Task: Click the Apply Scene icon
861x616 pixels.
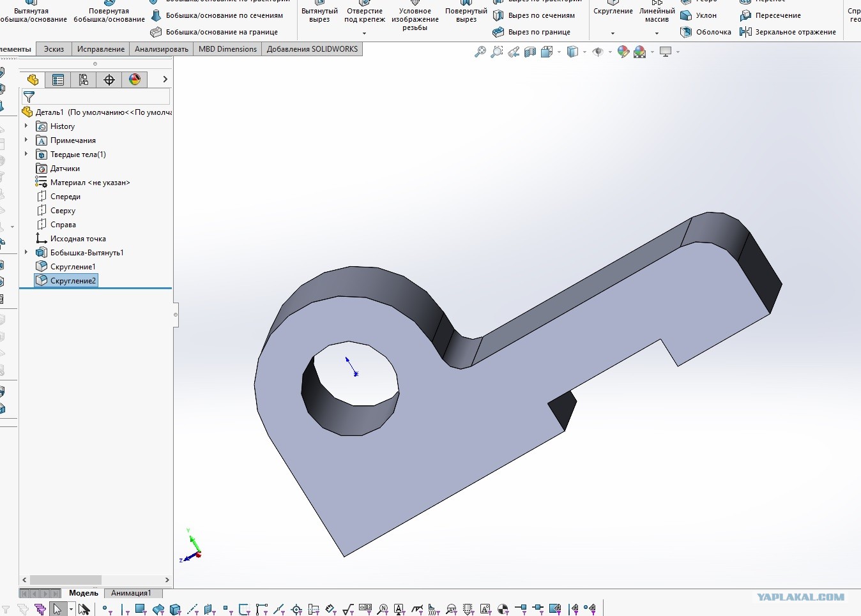Action: 640,52
